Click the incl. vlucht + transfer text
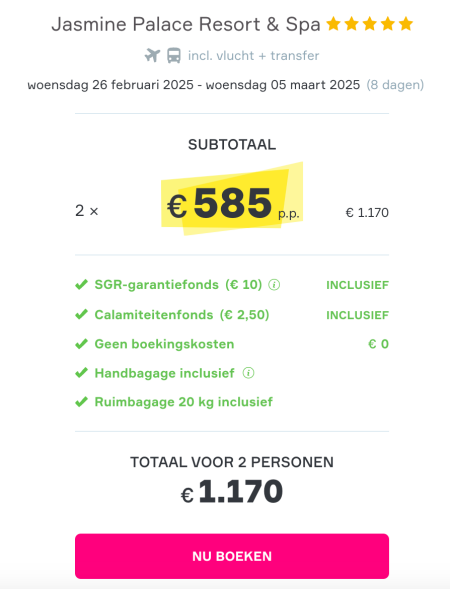 click(x=254, y=56)
